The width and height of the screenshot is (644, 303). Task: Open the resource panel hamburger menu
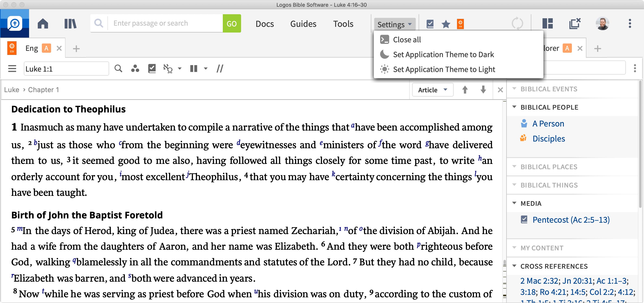click(12, 69)
